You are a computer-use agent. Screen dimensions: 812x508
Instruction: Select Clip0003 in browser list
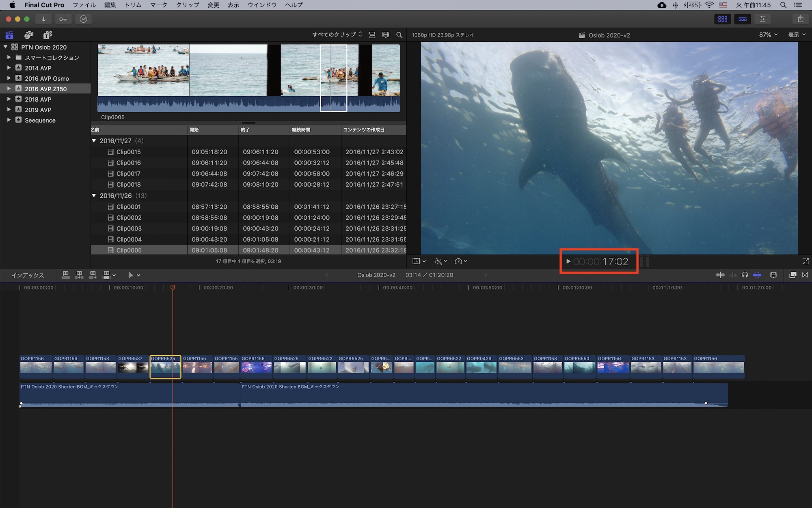point(129,229)
